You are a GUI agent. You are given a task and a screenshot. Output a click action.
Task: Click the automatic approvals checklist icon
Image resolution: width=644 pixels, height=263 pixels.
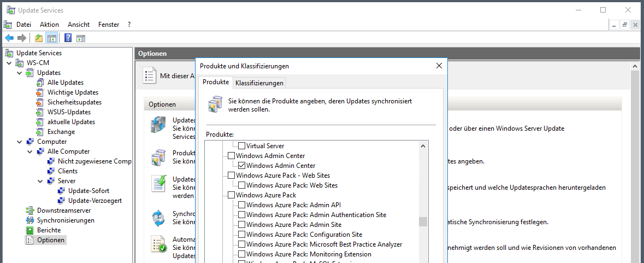pyautogui.click(x=158, y=244)
